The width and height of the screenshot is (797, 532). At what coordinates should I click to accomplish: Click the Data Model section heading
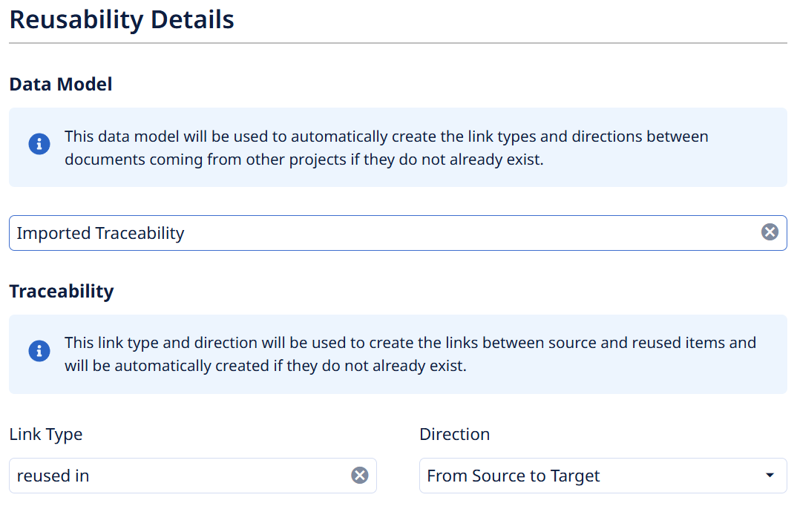point(61,85)
